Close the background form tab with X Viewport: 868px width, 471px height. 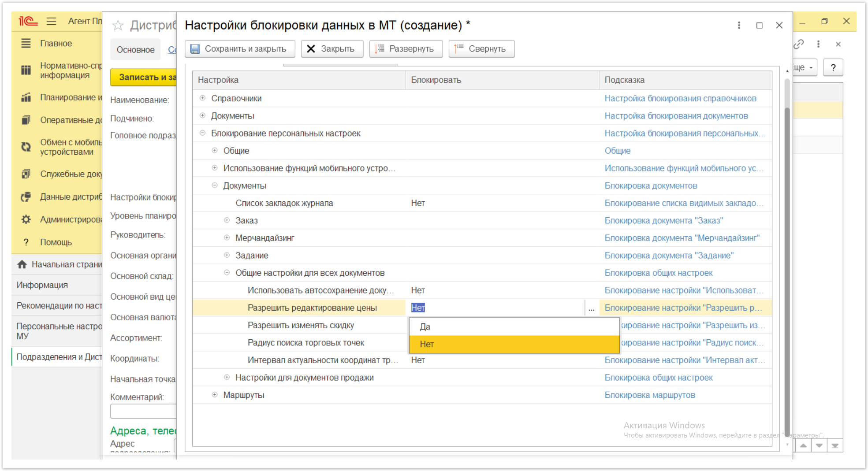[838, 44]
